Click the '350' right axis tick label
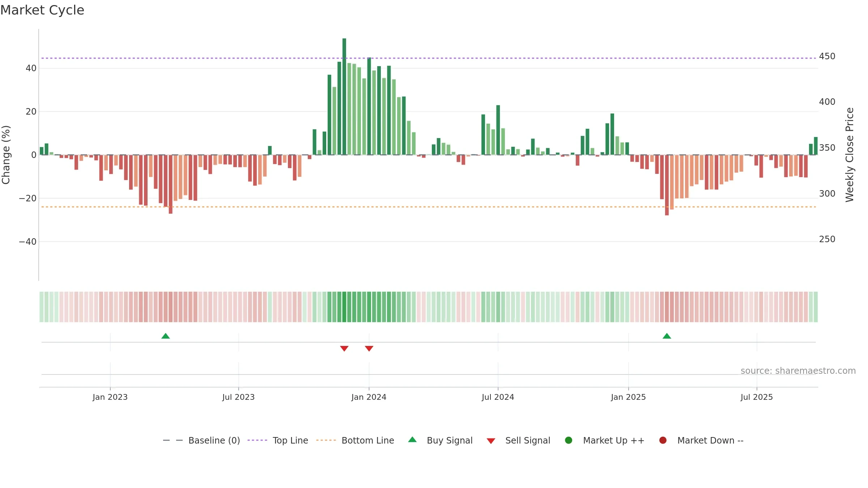 pos(827,148)
